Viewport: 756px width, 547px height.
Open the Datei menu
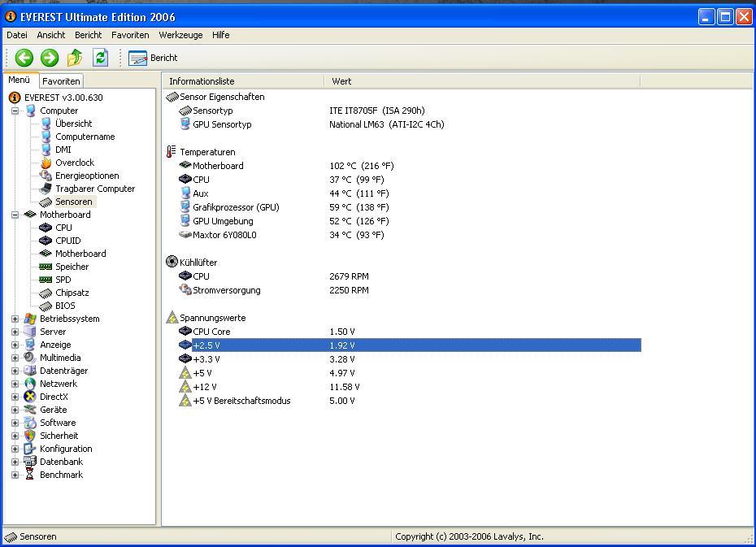pos(17,35)
